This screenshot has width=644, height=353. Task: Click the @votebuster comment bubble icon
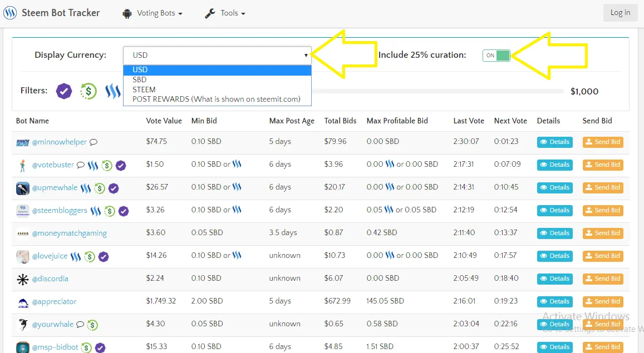[x=81, y=165]
